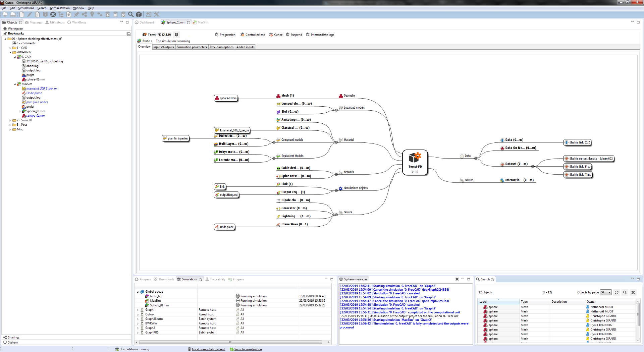Open the Simulations menu in menu bar

click(x=26, y=8)
